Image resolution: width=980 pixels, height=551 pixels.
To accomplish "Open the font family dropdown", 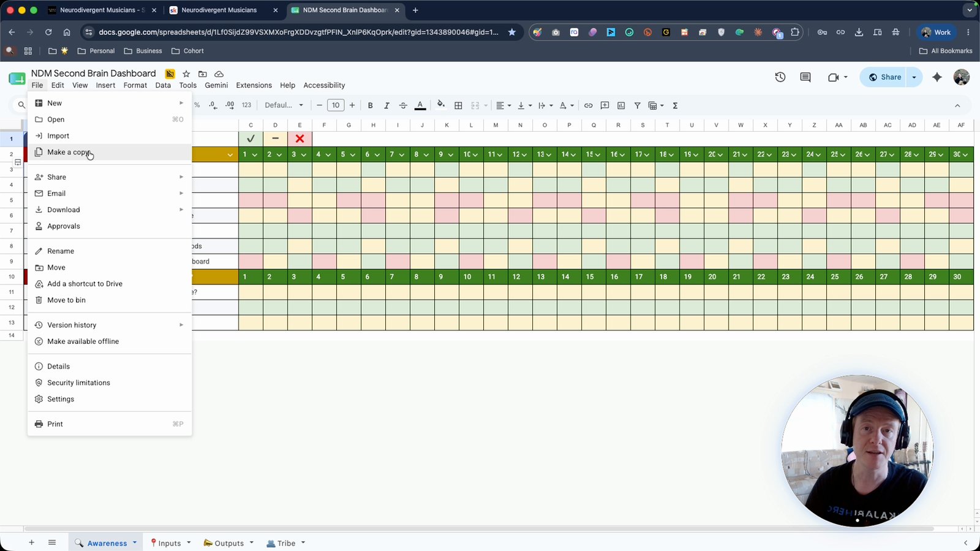I will pos(284,105).
